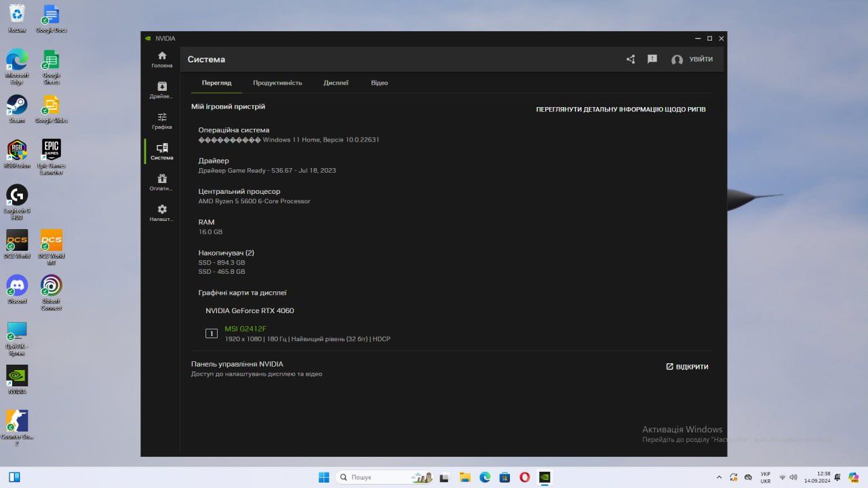Click the share icon in the NVIDIA header
Viewport: 868px width, 488px height.
(x=631, y=59)
